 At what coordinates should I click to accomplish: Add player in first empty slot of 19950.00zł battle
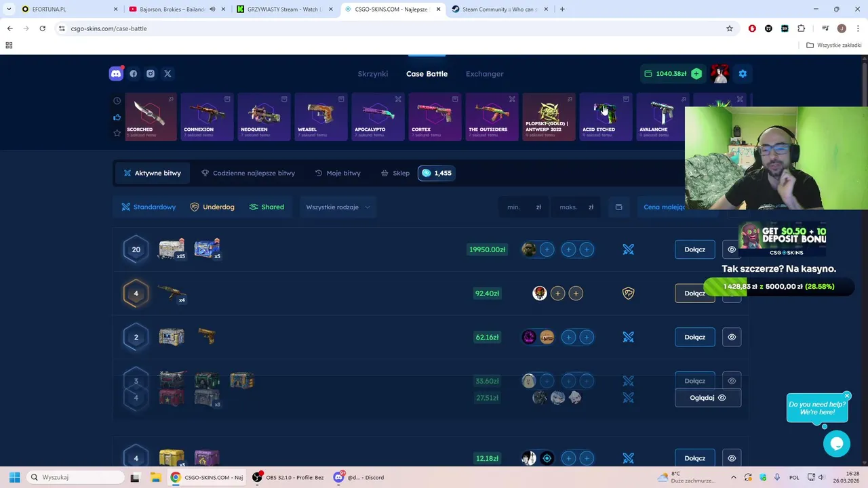[547, 249]
